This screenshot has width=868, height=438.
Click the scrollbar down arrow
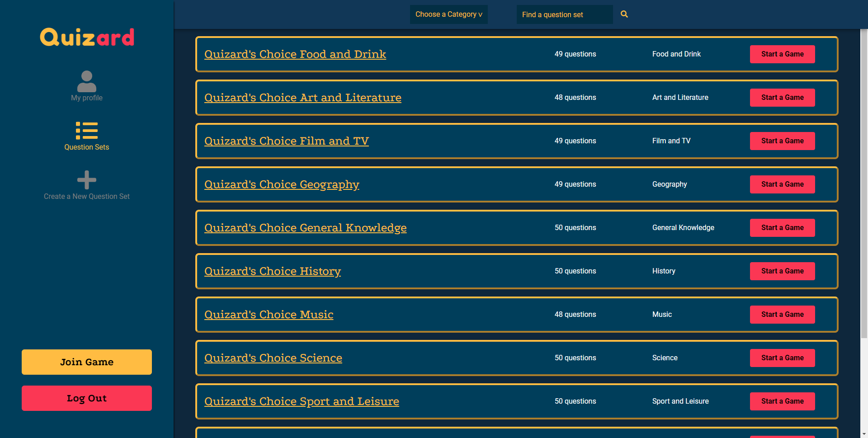864,434
